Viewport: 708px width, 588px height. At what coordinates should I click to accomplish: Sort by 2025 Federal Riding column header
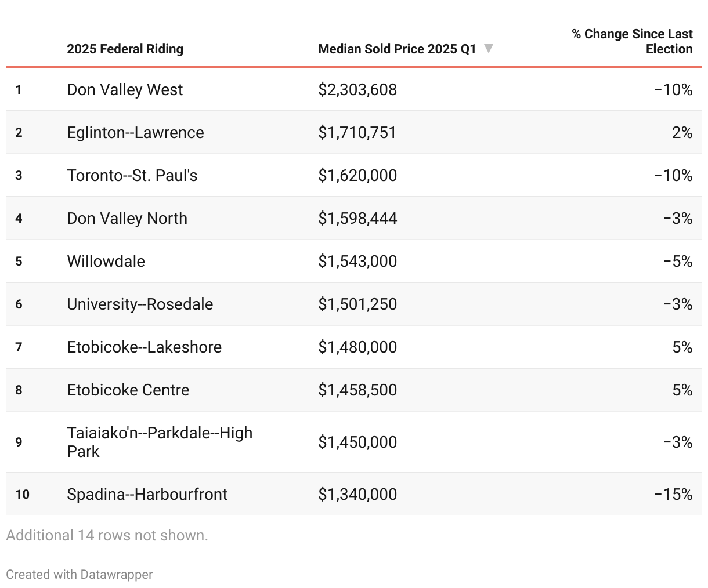(125, 49)
